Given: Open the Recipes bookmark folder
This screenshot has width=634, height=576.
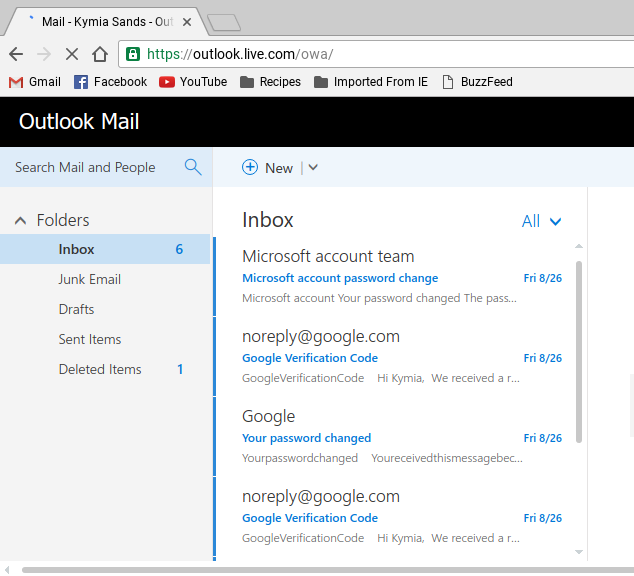Looking at the screenshot, I should point(270,82).
